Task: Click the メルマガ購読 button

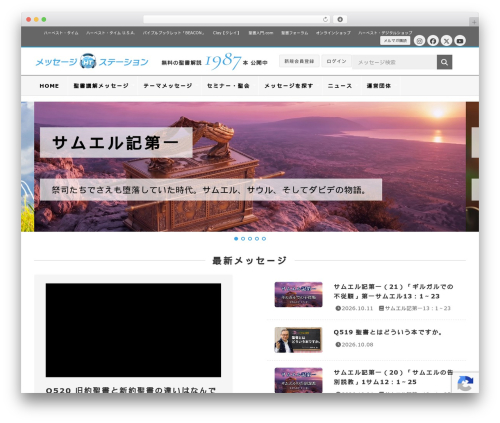Action: [x=395, y=40]
